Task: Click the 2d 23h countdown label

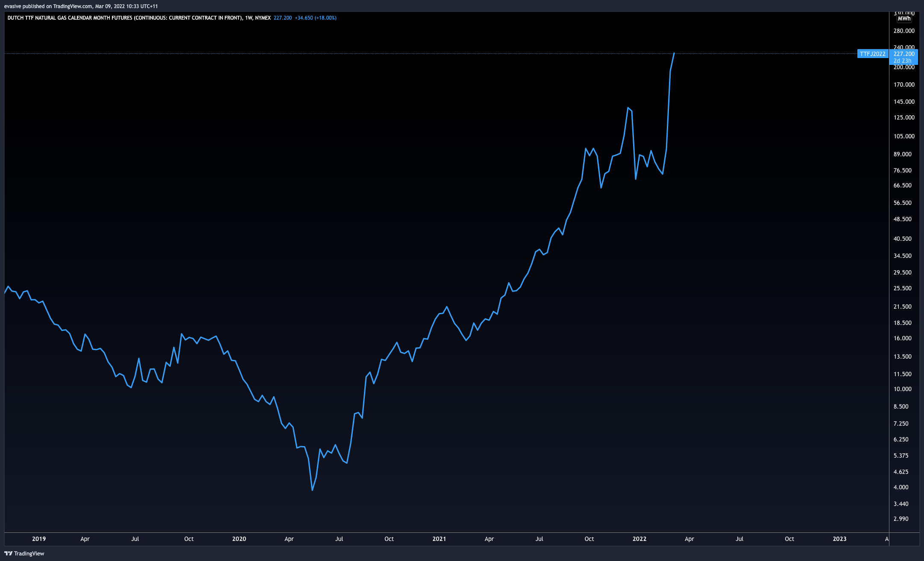Action: point(902,61)
